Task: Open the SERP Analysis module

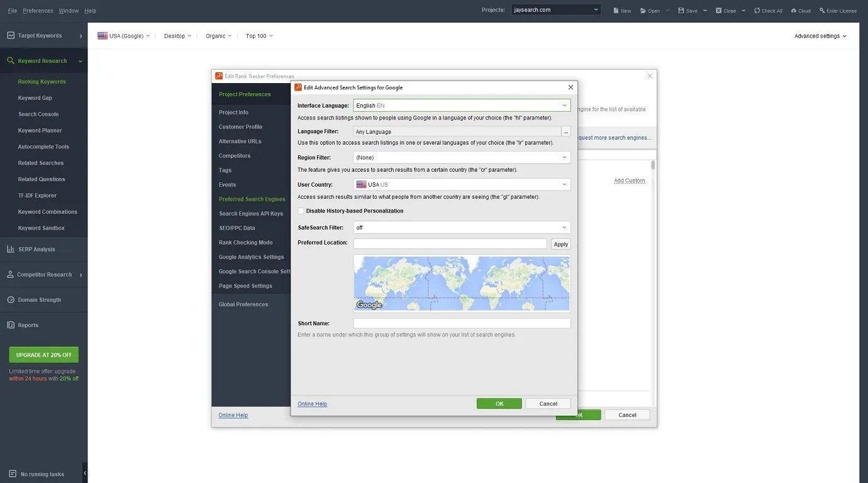Action: tap(43, 249)
